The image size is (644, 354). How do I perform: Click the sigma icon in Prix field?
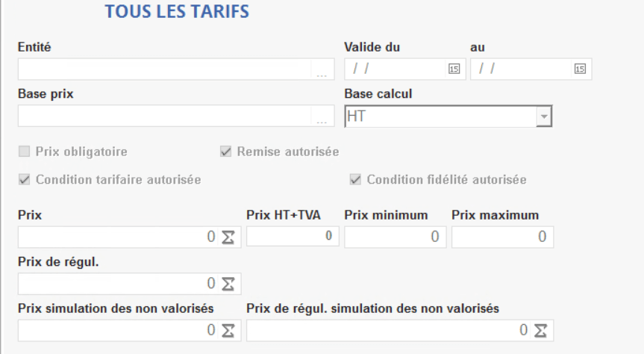[227, 237]
